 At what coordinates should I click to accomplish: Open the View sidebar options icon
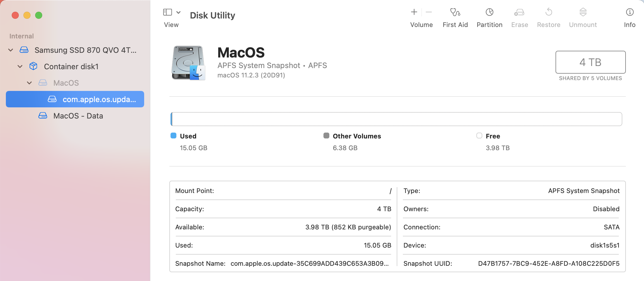click(x=167, y=12)
